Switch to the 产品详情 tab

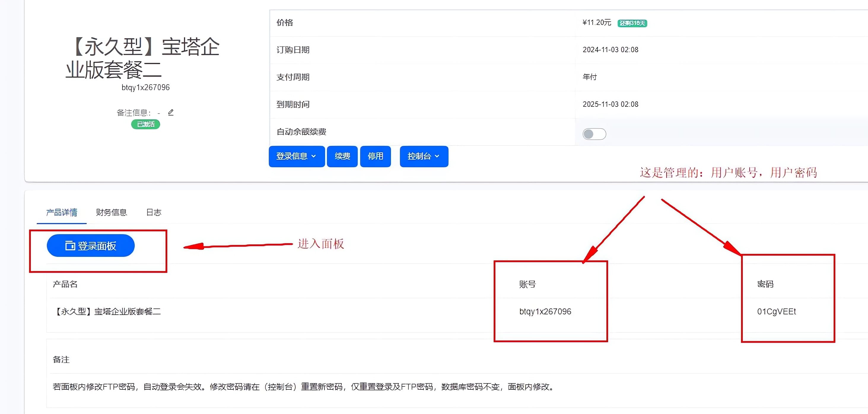click(x=62, y=212)
